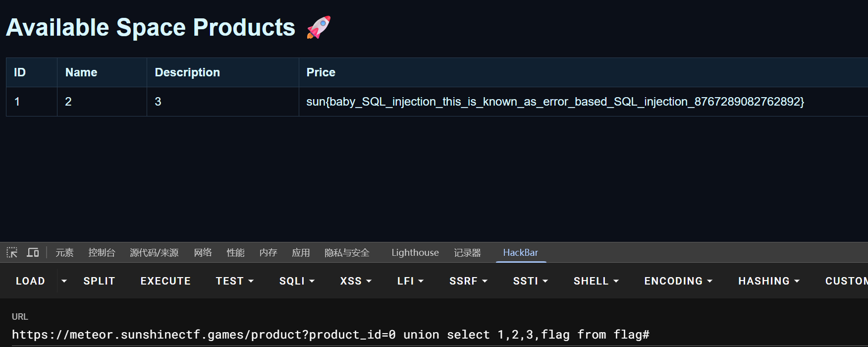
Task: Click the inspect element picker icon
Action: [x=12, y=253]
